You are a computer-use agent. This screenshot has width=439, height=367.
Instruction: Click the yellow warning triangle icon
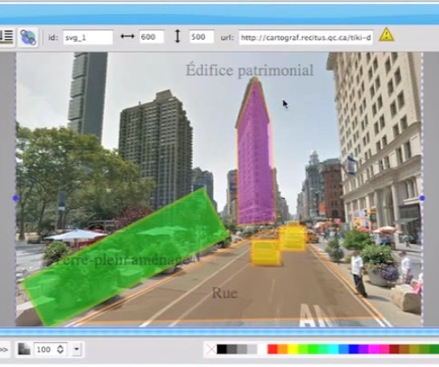click(x=386, y=35)
